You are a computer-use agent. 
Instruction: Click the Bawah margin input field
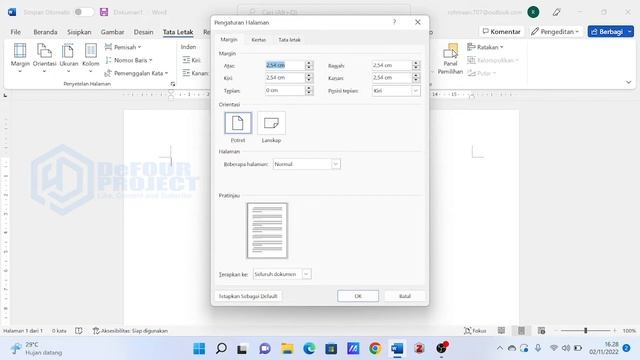[x=391, y=65]
